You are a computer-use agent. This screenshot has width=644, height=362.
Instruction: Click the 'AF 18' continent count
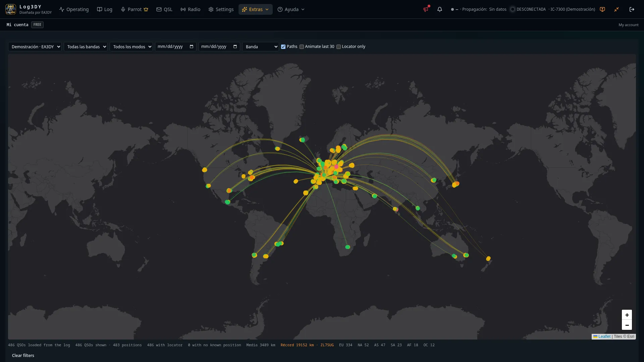coord(413,345)
